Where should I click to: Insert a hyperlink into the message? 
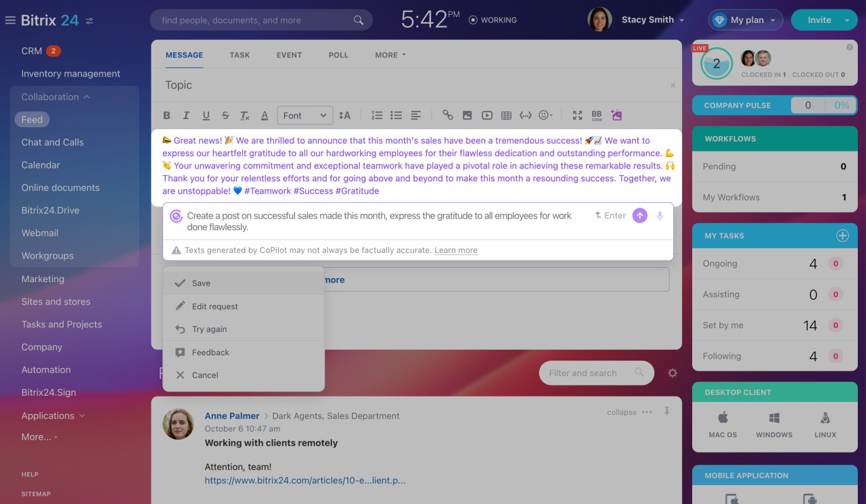[x=447, y=116]
